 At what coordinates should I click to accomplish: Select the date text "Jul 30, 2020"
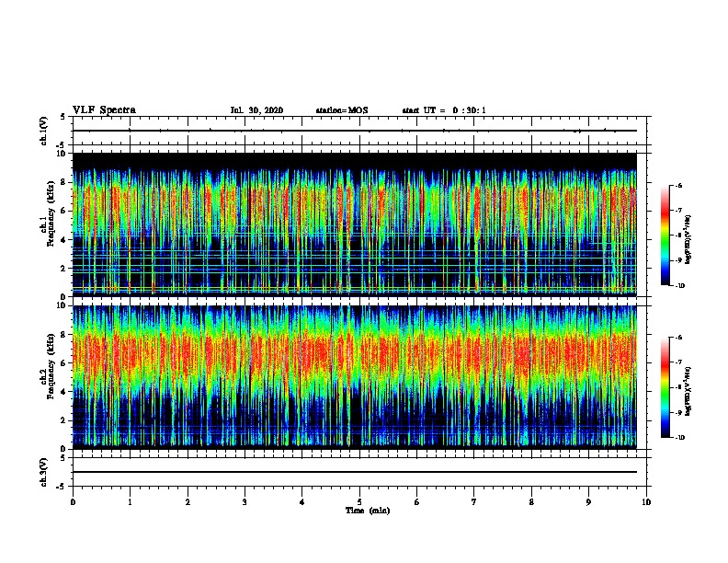click(256, 110)
